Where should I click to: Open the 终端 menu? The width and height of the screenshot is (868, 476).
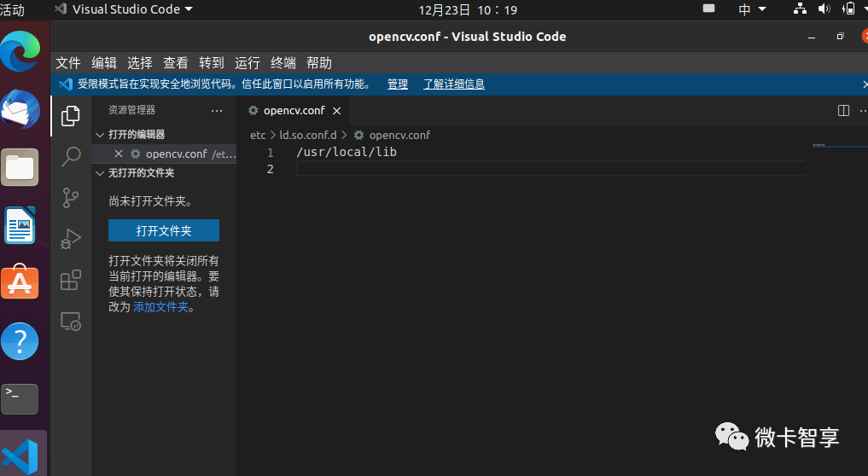(283, 63)
